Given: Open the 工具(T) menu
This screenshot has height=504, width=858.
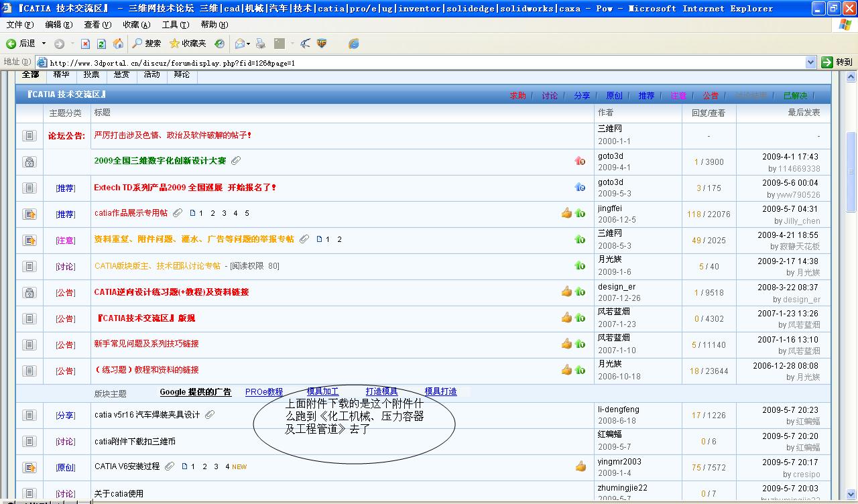Looking at the screenshot, I should click(x=176, y=25).
